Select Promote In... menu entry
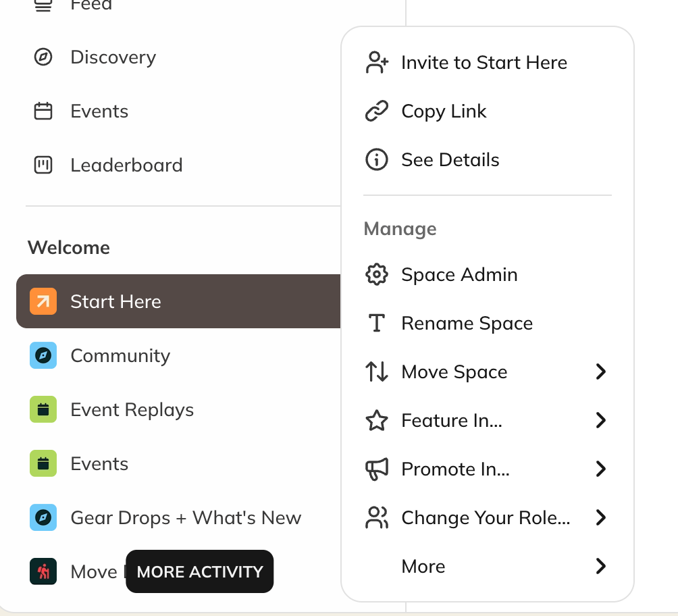Viewport: 678px width, 616px height. tap(488, 469)
